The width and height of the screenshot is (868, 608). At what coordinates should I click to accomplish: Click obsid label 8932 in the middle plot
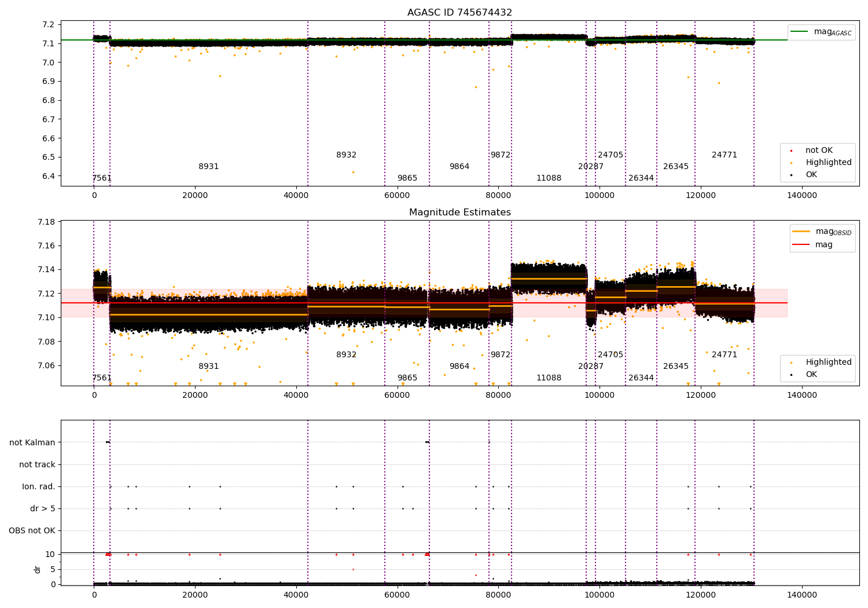pyautogui.click(x=347, y=355)
